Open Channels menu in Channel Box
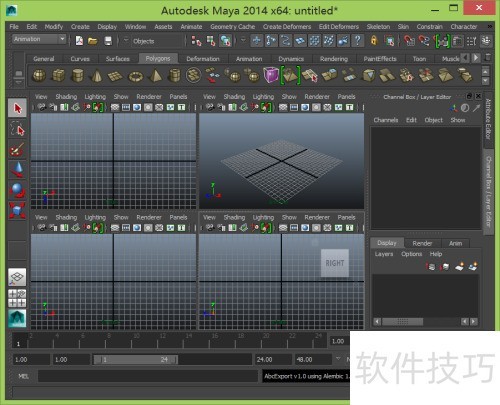The image size is (500, 405). pos(386,120)
